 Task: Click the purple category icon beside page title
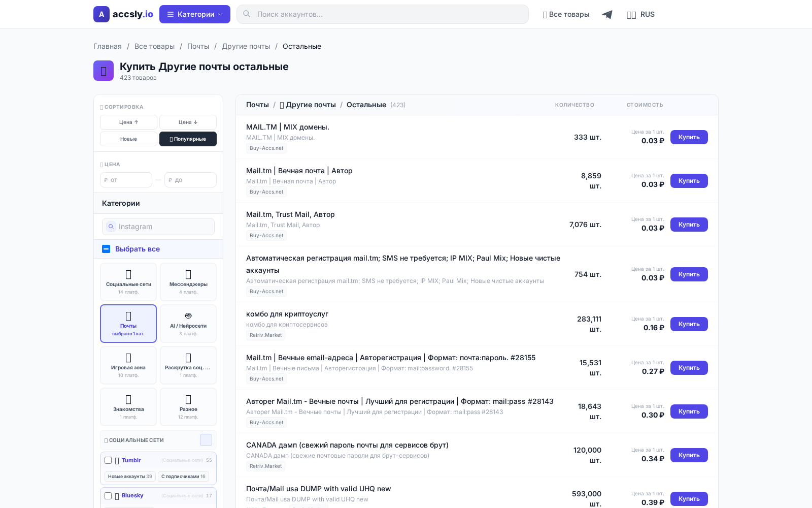click(104, 71)
